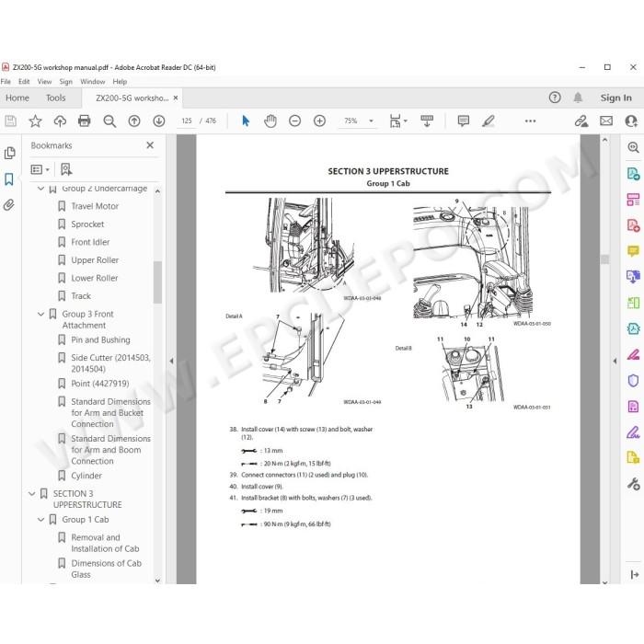The height and width of the screenshot is (644, 644).
Task: Switch to Home tab
Action: pos(17,98)
